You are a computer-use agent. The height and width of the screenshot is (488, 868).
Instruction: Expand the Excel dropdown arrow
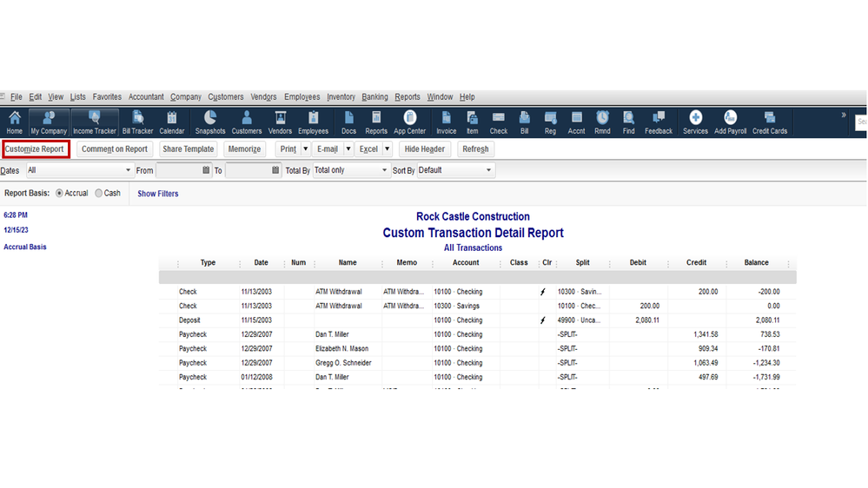(x=387, y=148)
